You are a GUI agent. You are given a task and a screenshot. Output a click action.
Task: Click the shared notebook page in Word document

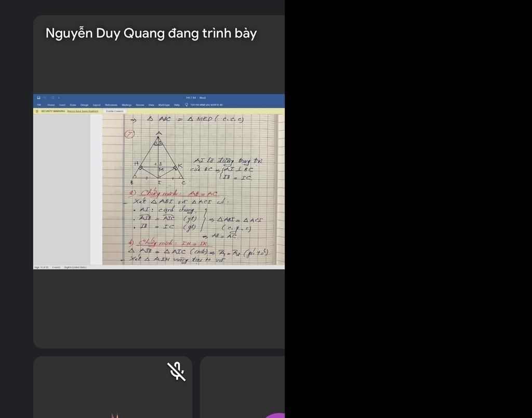(193, 190)
